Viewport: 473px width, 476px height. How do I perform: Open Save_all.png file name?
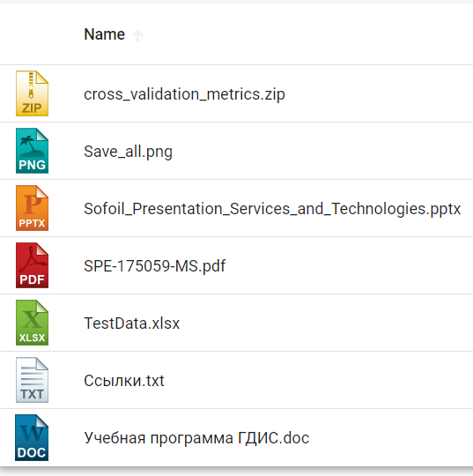coord(128,152)
